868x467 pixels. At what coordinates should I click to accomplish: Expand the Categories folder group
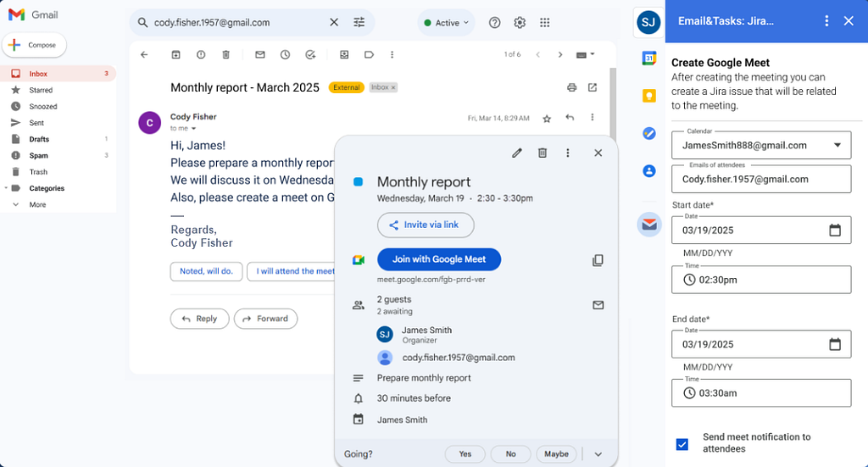6,188
